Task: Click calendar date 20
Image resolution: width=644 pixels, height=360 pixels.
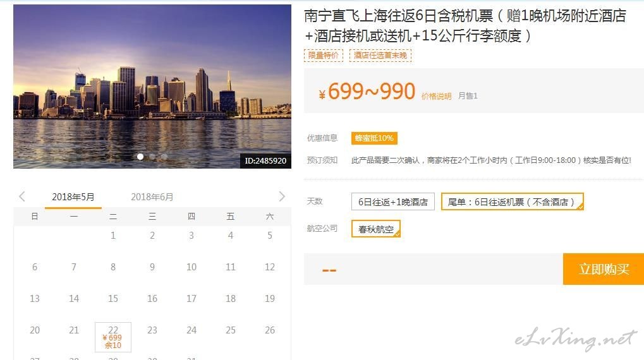Action: click(x=35, y=330)
